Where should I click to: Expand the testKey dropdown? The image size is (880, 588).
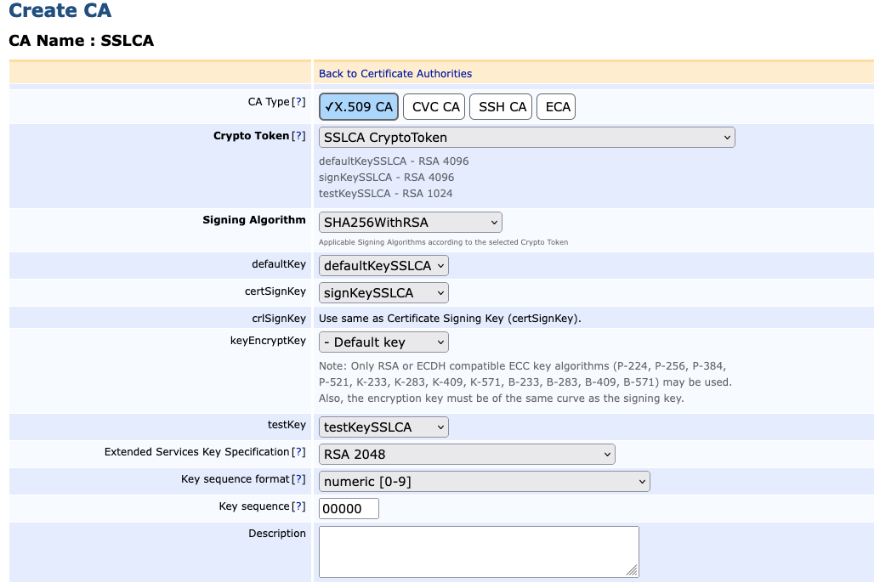(x=383, y=427)
